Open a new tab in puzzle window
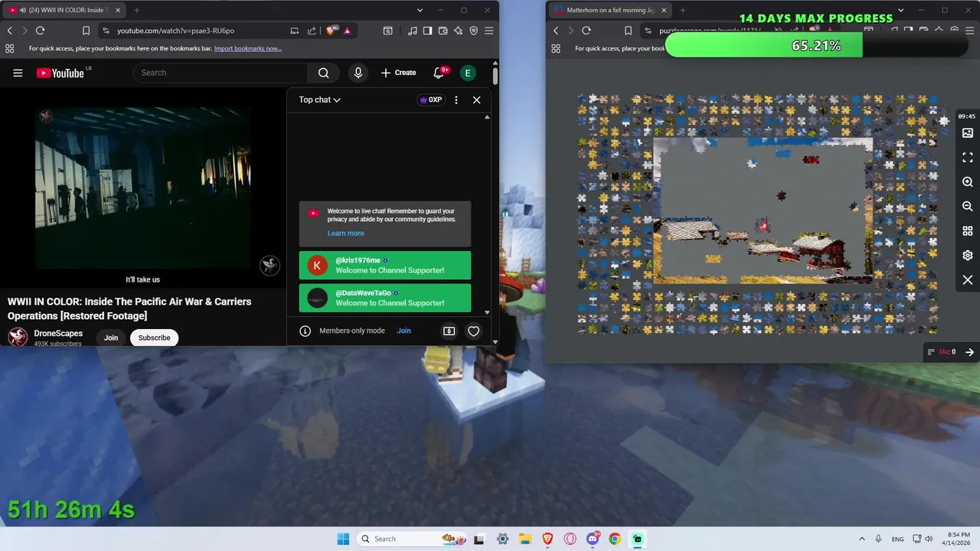The image size is (980, 551). tap(682, 10)
